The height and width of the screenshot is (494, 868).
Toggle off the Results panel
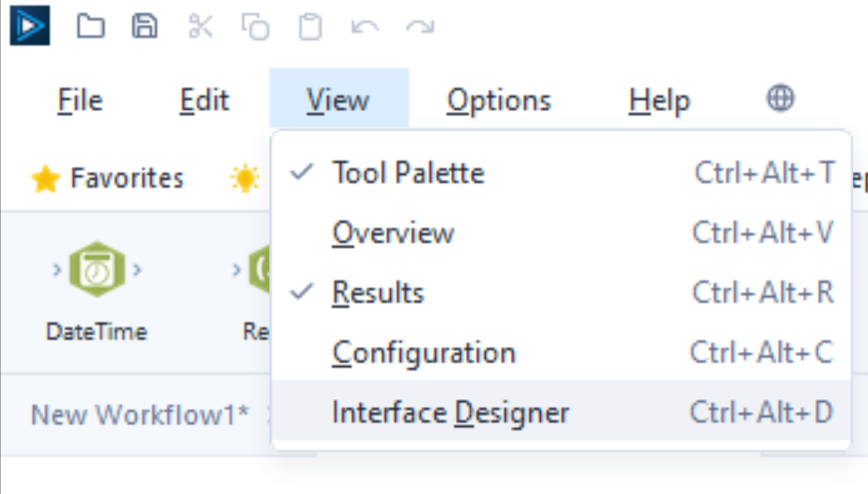point(378,292)
